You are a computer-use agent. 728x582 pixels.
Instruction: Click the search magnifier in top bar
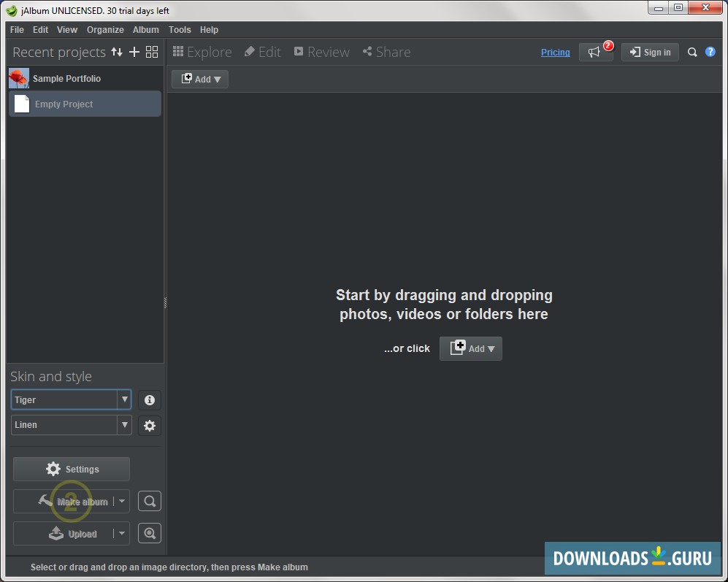pyautogui.click(x=691, y=52)
